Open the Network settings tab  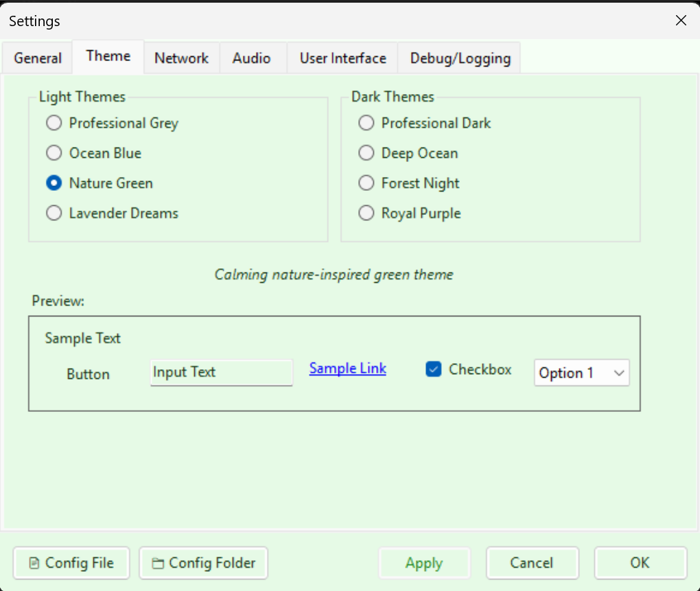tap(181, 58)
